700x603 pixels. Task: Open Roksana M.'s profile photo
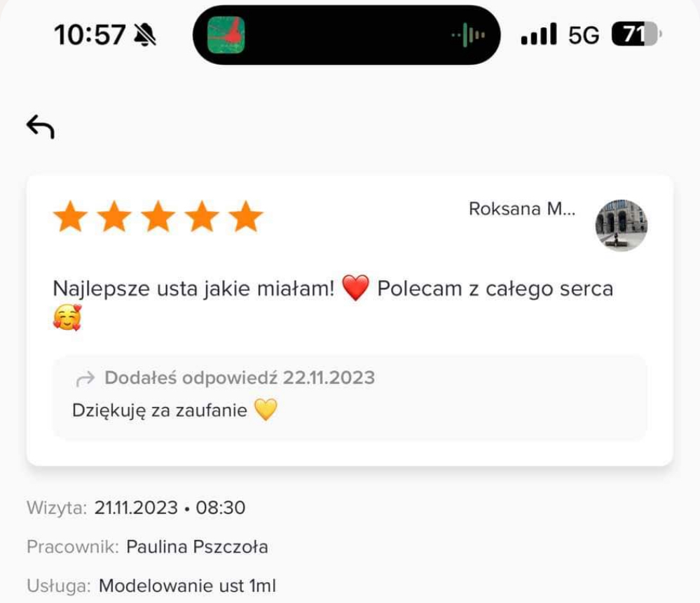coord(621,226)
